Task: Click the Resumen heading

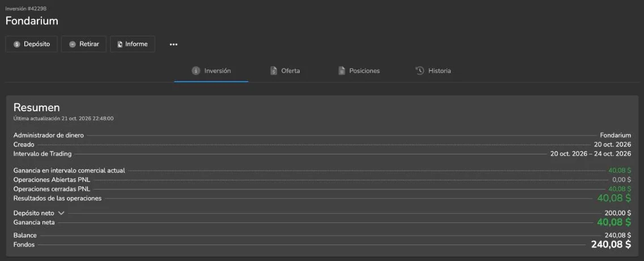Action: coord(37,108)
